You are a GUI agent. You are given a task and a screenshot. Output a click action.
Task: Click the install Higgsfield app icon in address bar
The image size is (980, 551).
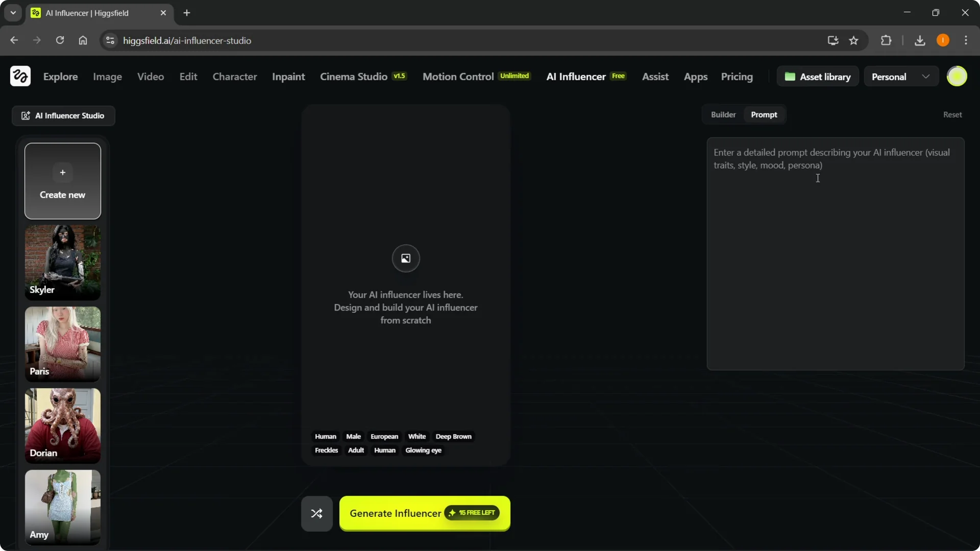(x=832, y=40)
